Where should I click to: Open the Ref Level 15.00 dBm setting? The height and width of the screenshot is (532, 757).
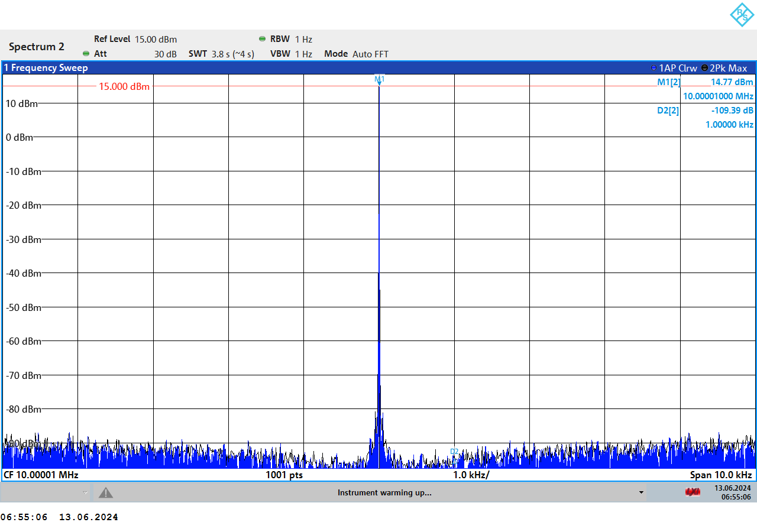pyautogui.click(x=135, y=39)
